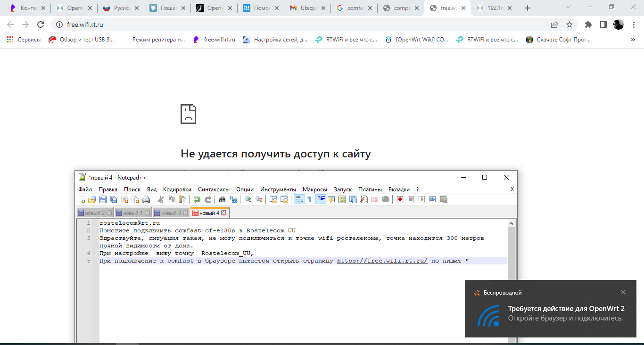Stop macro recording button

point(411,199)
